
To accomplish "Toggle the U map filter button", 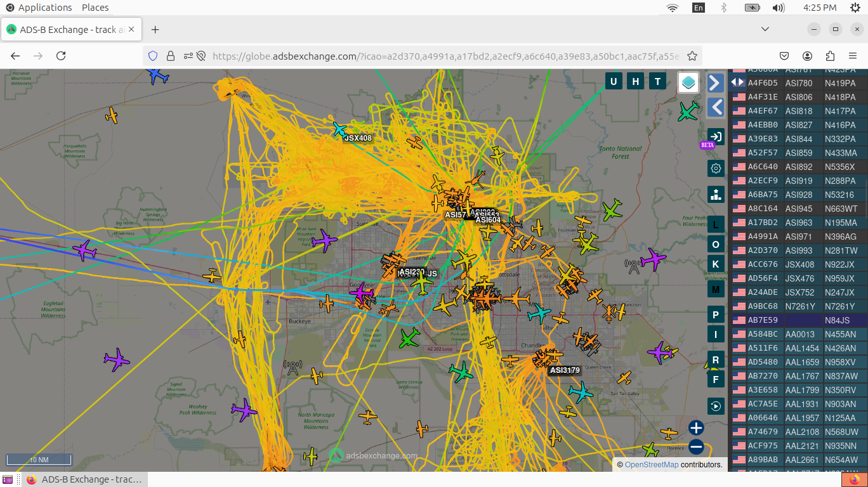I will [x=614, y=81].
